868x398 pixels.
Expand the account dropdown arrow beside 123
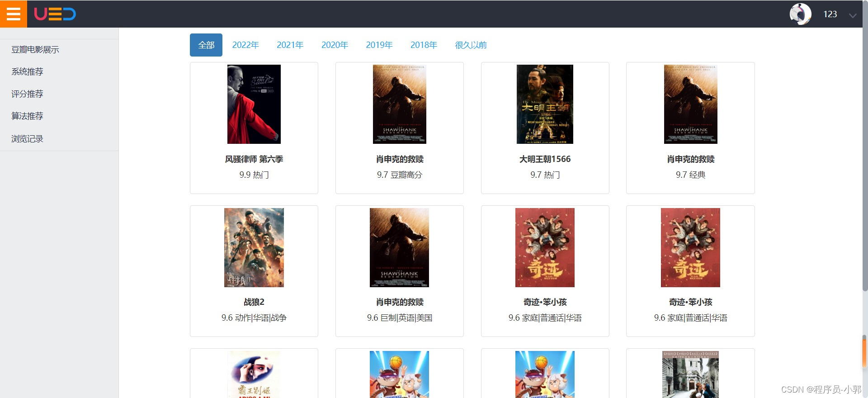tap(853, 15)
